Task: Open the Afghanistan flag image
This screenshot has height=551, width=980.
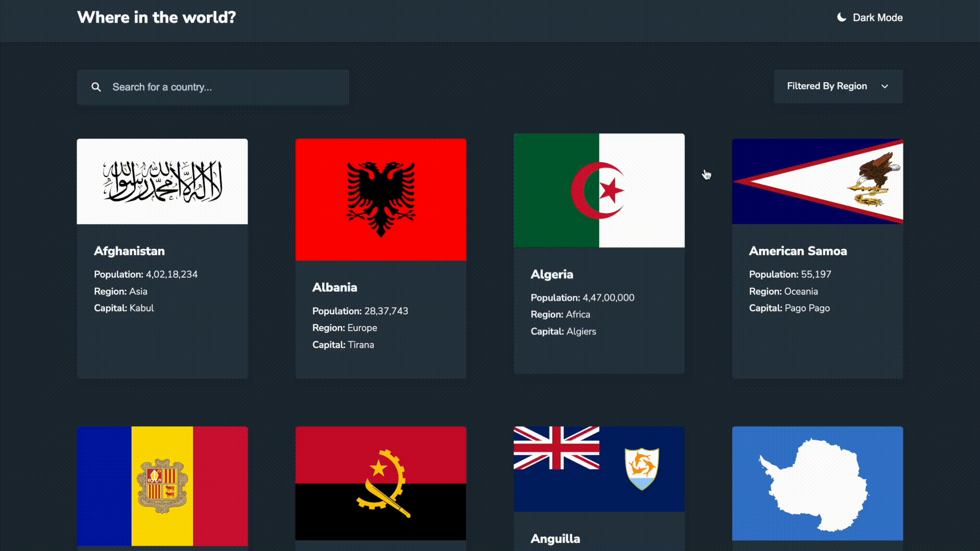Action: click(162, 182)
